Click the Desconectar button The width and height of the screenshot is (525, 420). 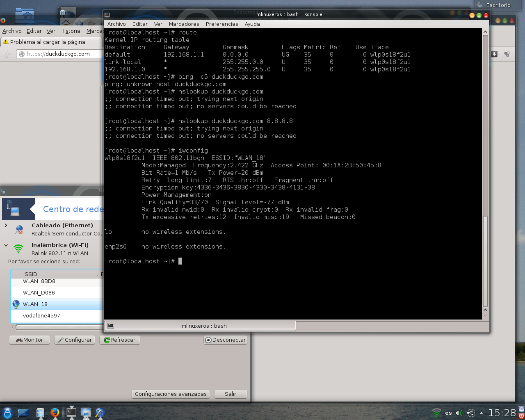tap(226, 340)
